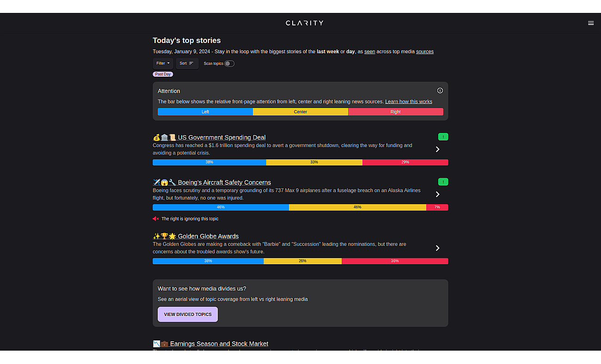The width and height of the screenshot is (601, 364).
Task: Click the Past Day filter chip
Action: pyautogui.click(x=163, y=74)
